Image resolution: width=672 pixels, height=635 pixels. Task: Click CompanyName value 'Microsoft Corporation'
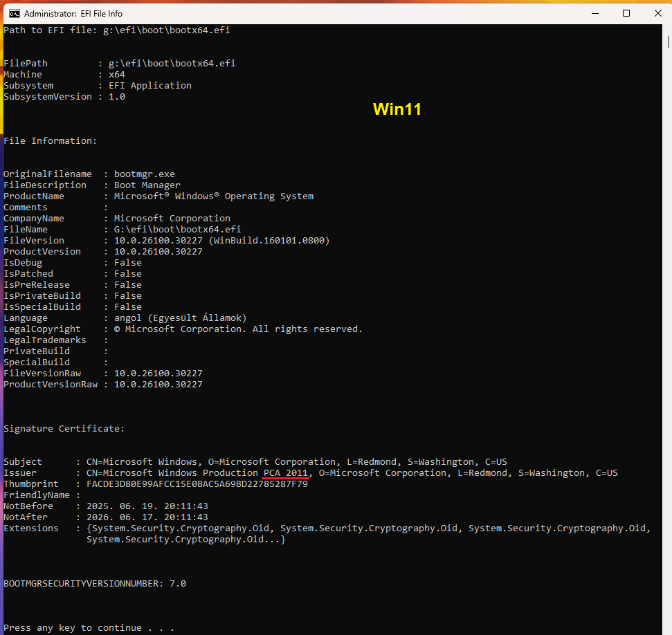[172, 219]
